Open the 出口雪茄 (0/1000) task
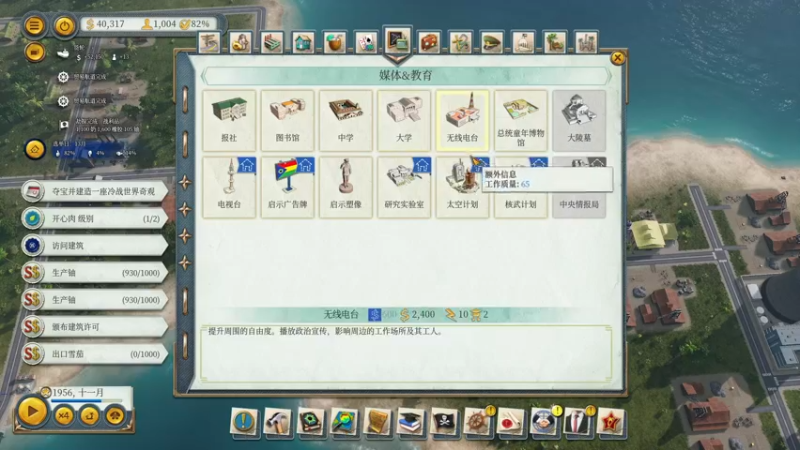The width and height of the screenshot is (800, 450). click(95, 354)
